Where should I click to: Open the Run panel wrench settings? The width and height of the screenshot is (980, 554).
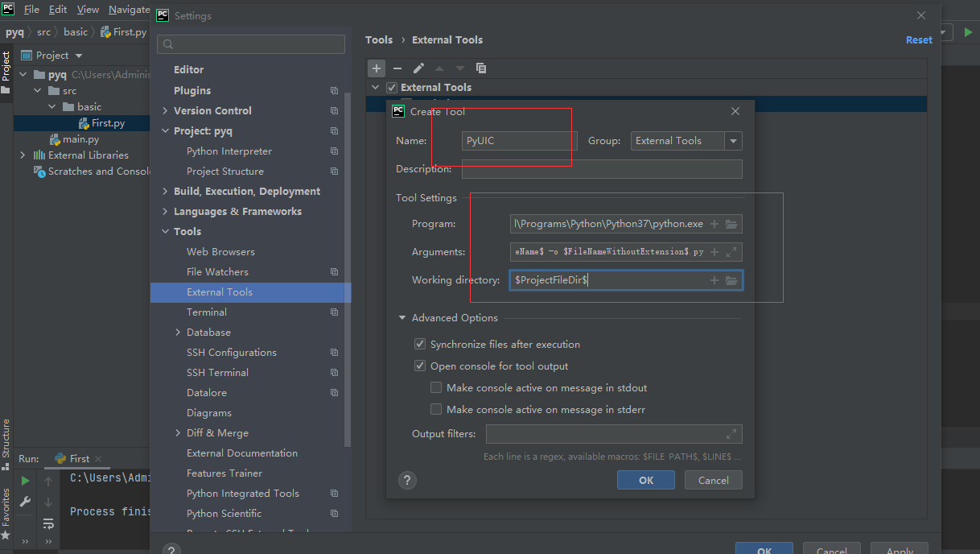click(x=26, y=502)
